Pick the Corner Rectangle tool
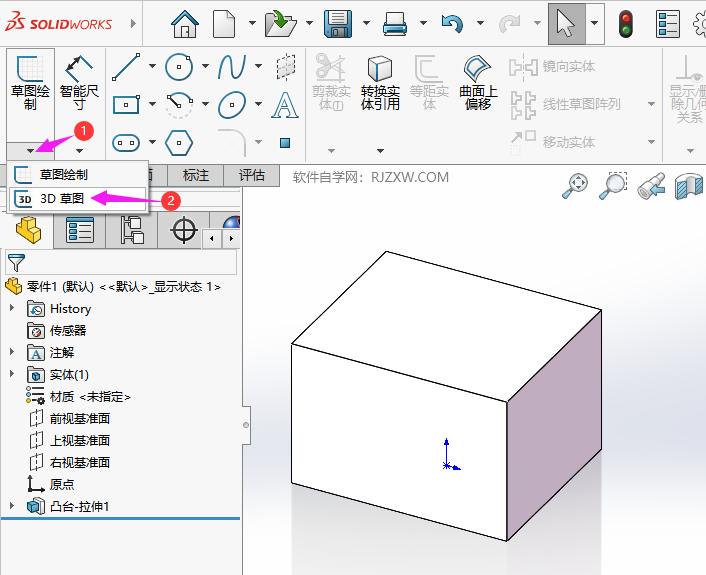 coord(126,105)
